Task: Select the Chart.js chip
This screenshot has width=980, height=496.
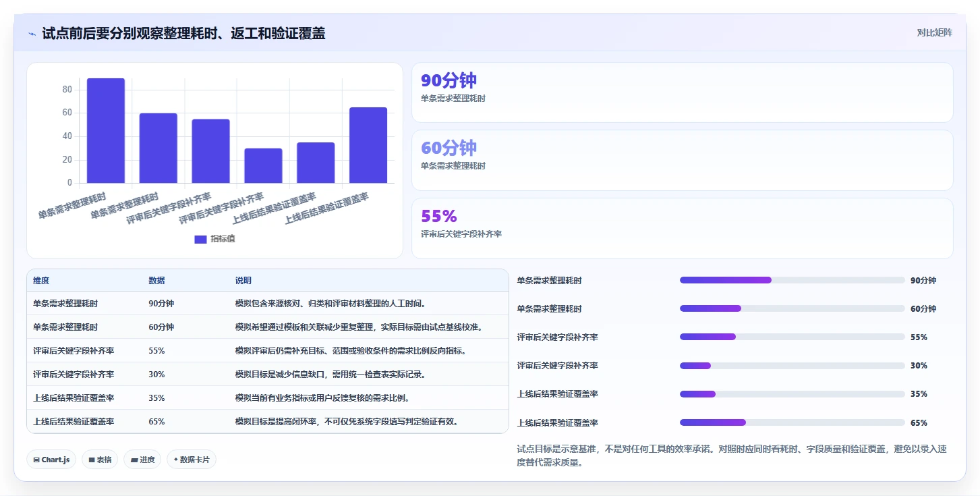Action: (51, 460)
